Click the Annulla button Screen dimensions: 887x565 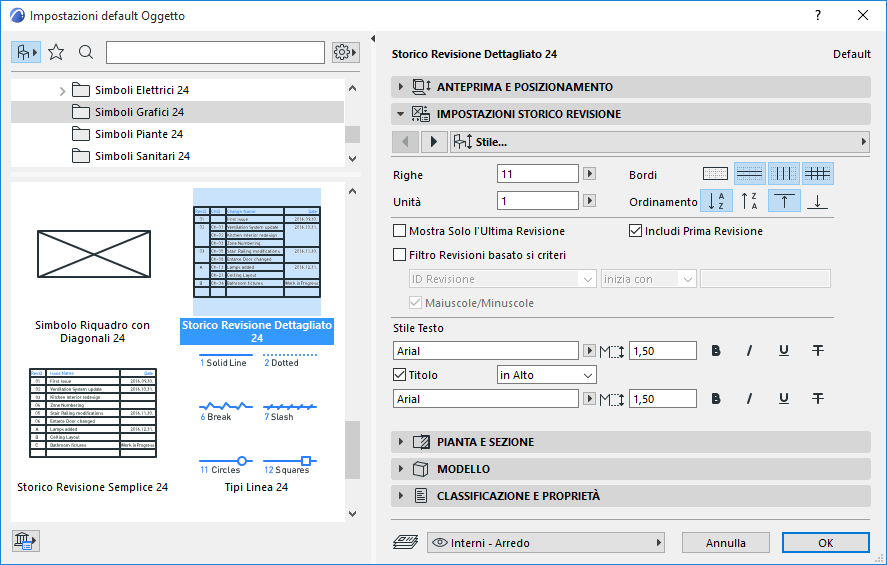pyautogui.click(x=726, y=543)
